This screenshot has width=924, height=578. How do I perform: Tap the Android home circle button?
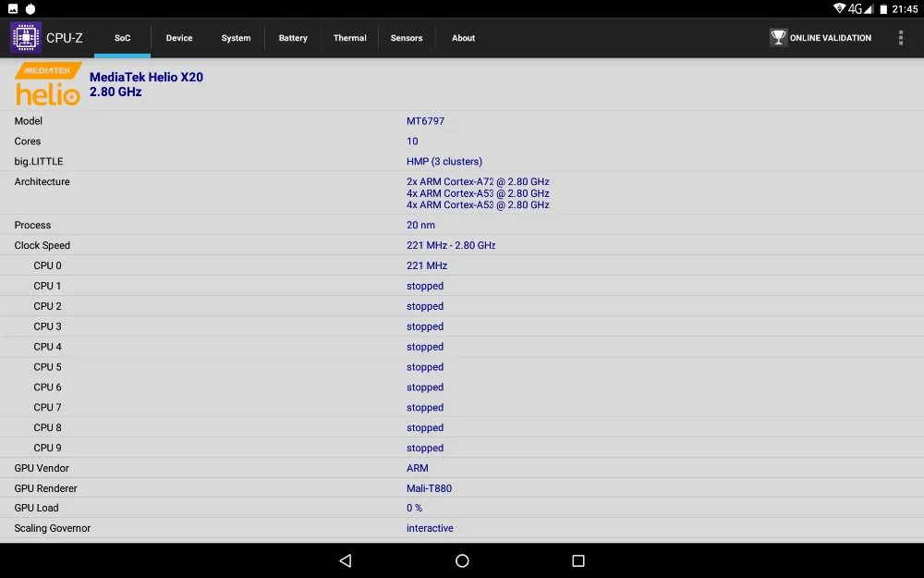click(x=462, y=560)
